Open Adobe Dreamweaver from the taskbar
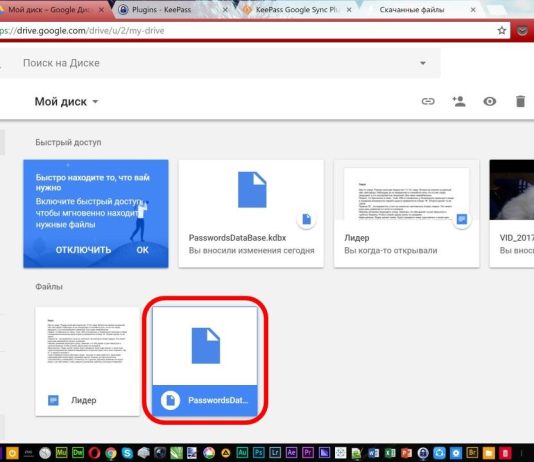Image resolution: width=534 pixels, height=462 pixels. point(78,453)
